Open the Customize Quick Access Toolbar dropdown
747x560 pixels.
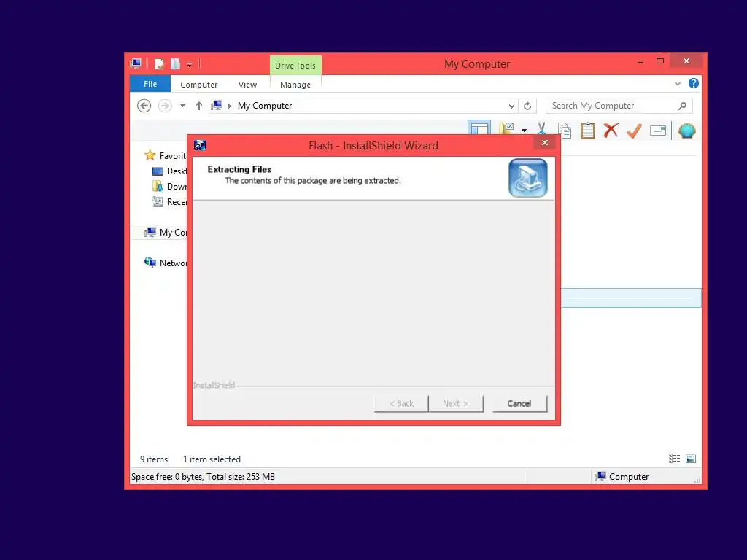(x=189, y=64)
